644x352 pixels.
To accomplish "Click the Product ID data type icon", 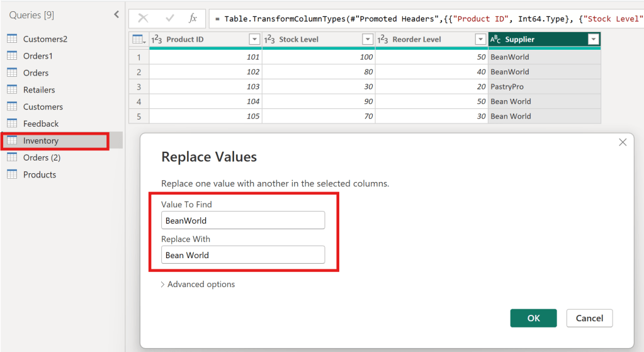I will coord(157,40).
